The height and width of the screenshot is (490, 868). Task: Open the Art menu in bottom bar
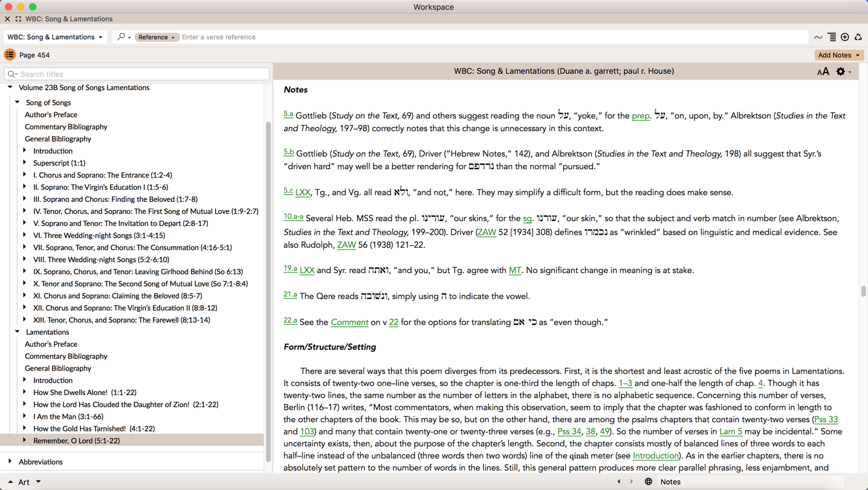click(x=25, y=482)
